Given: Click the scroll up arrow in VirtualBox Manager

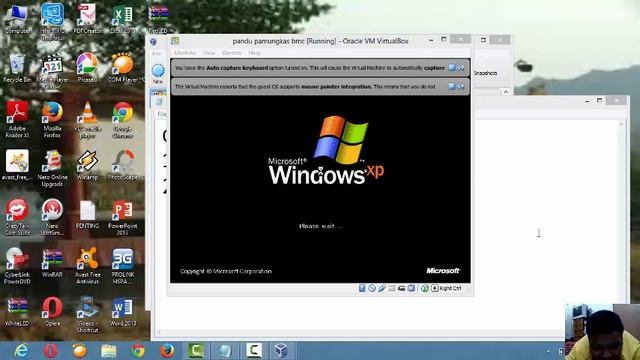Looking at the screenshot, I should (x=506, y=92).
